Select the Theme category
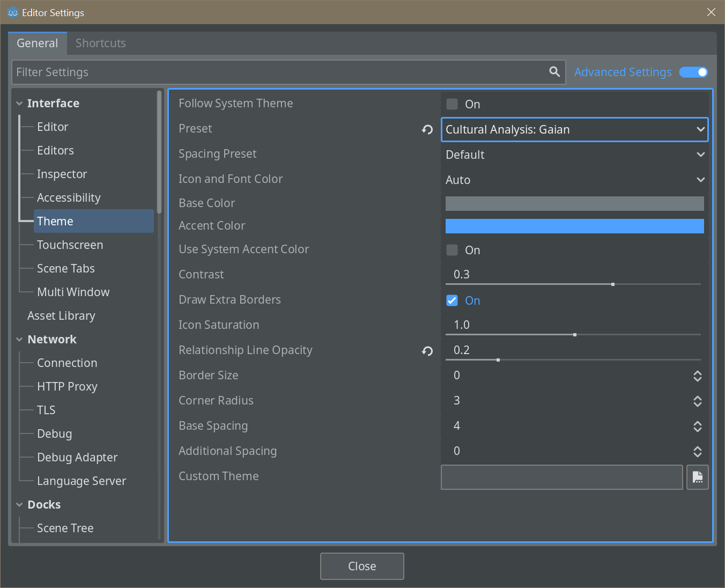Screen dimensions: 725x588 tap(94, 221)
